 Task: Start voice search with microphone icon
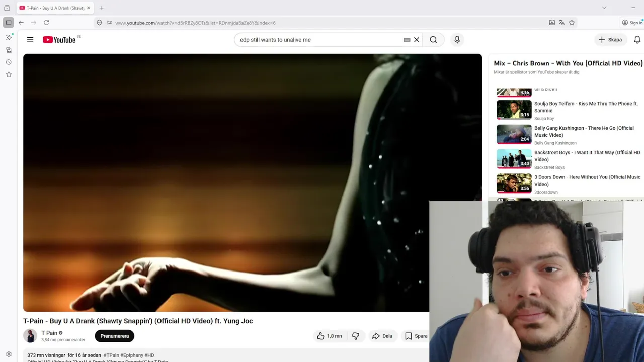(457, 40)
